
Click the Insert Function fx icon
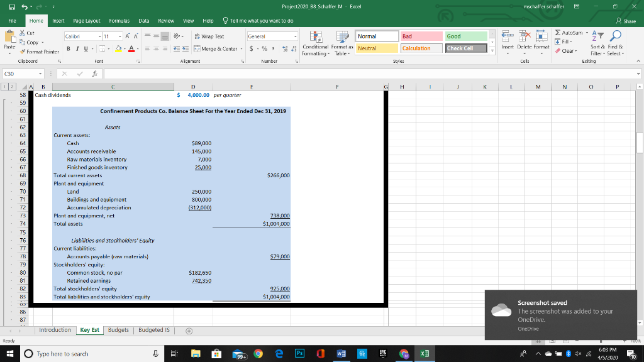[x=94, y=74]
